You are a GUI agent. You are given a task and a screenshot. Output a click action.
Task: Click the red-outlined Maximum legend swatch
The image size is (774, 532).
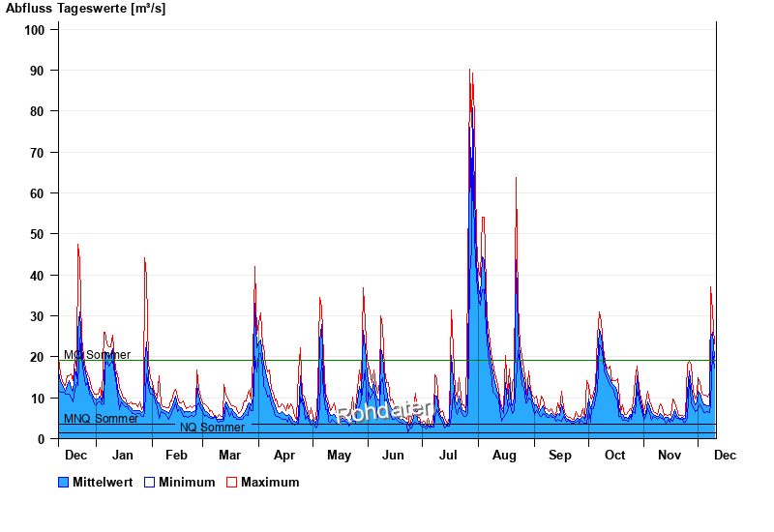(231, 482)
